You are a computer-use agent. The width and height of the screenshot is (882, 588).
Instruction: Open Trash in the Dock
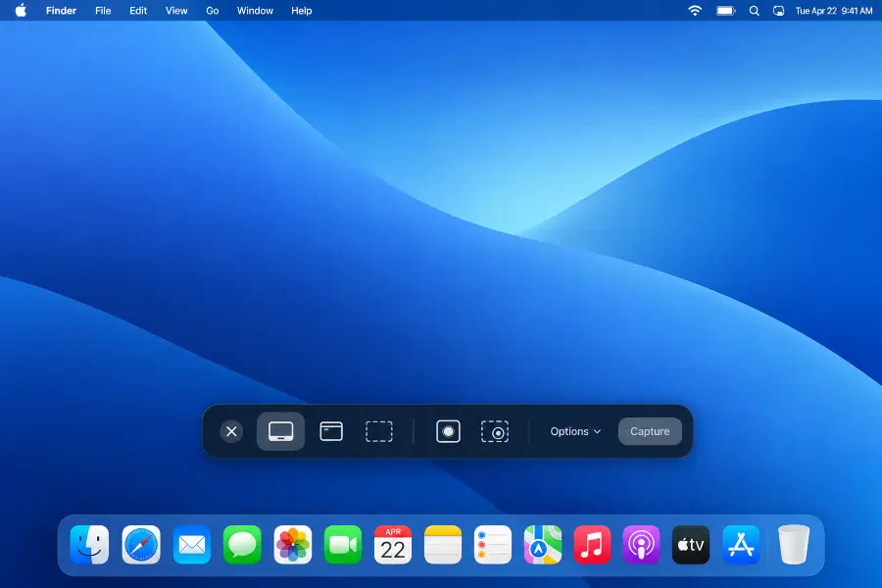click(x=794, y=545)
